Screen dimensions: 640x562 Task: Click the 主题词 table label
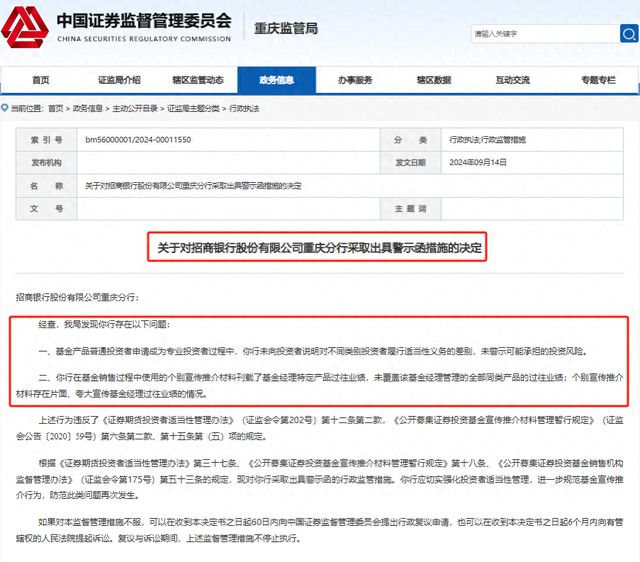click(410, 209)
